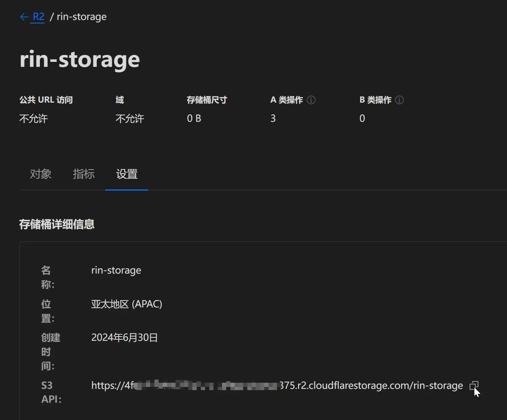507x420 pixels.
Task: Click the circled-i icon beside B 类操作
Action: pyautogui.click(x=399, y=100)
